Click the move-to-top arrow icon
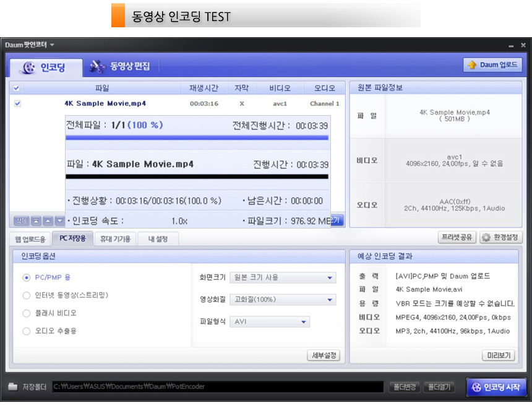532x405 pixels. click(36, 221)
